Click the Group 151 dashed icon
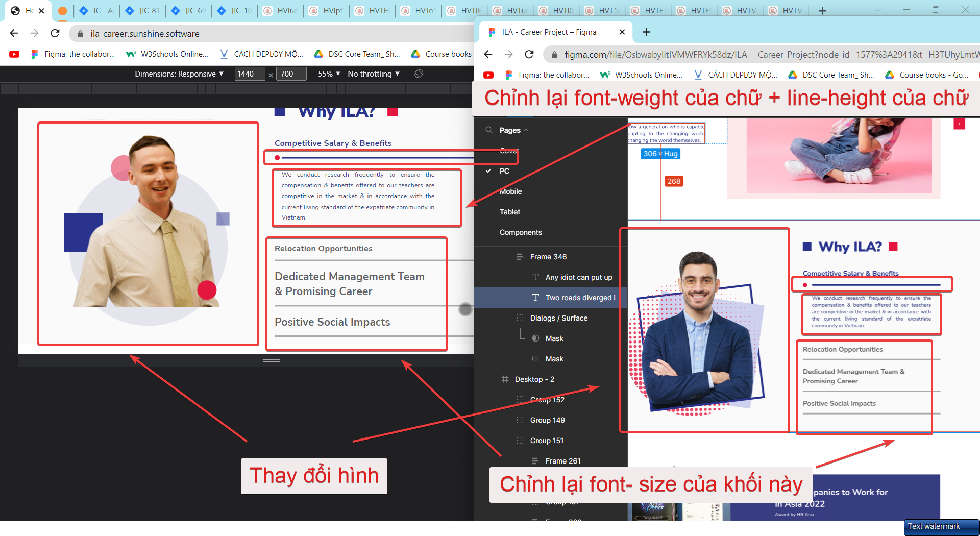980x536 pixels. 520,441
